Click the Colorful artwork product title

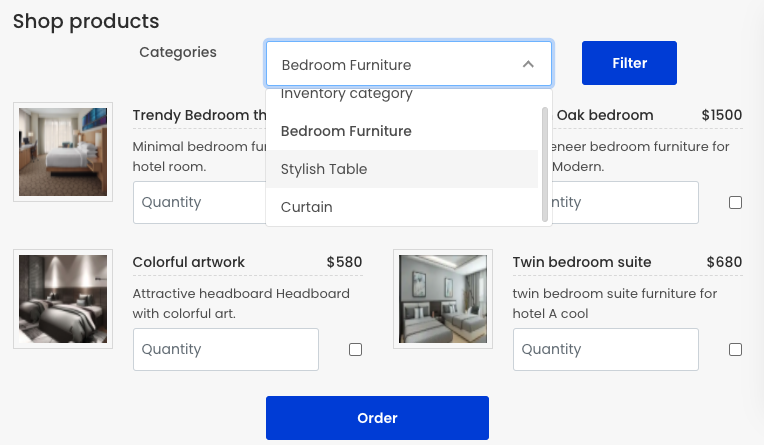point(189,262)
